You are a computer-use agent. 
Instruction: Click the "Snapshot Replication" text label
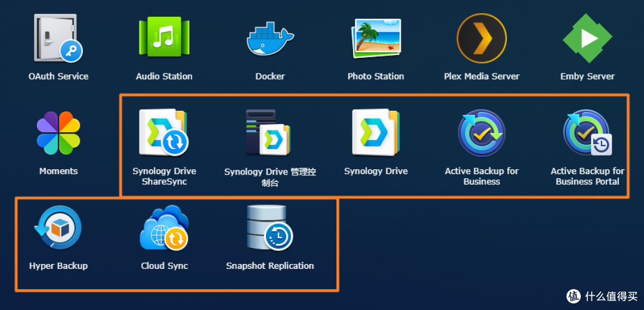[270, 266]
